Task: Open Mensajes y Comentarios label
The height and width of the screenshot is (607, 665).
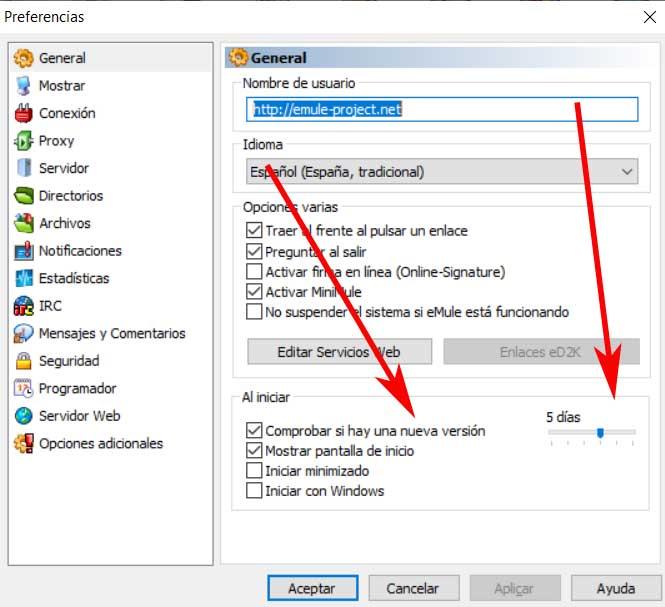Action: pyautogui.click(x=112, y=333)
